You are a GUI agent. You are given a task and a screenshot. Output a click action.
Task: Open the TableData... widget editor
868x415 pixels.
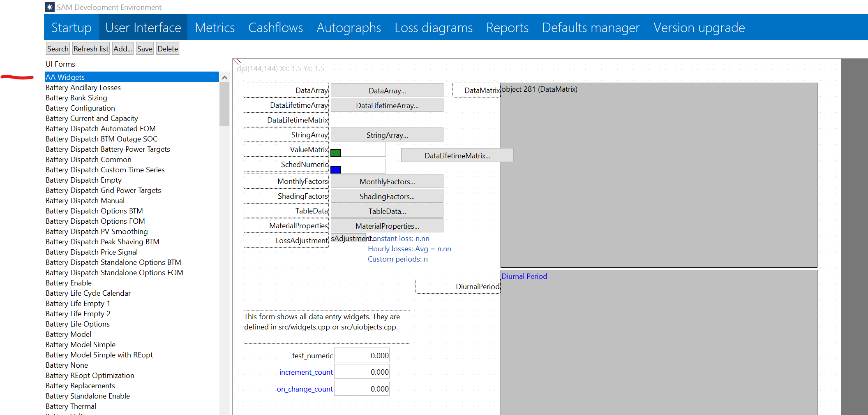(x=386, y=211)
